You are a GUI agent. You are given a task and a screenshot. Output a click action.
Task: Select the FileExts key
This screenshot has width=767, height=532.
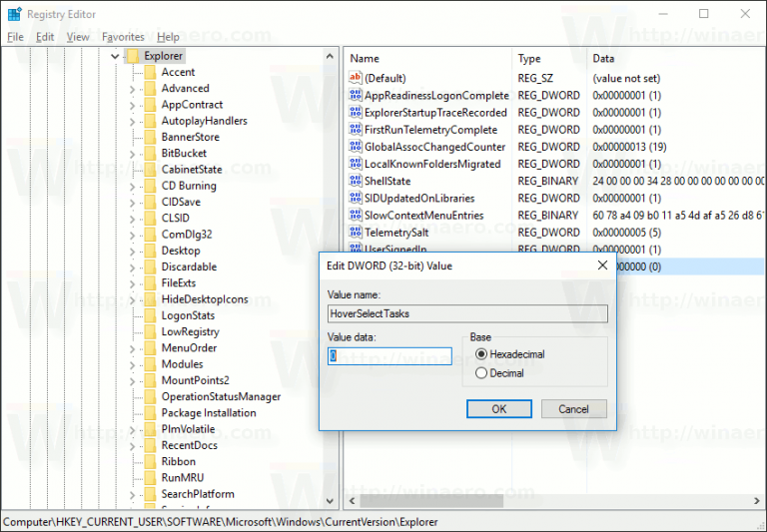tap(179, 283)
